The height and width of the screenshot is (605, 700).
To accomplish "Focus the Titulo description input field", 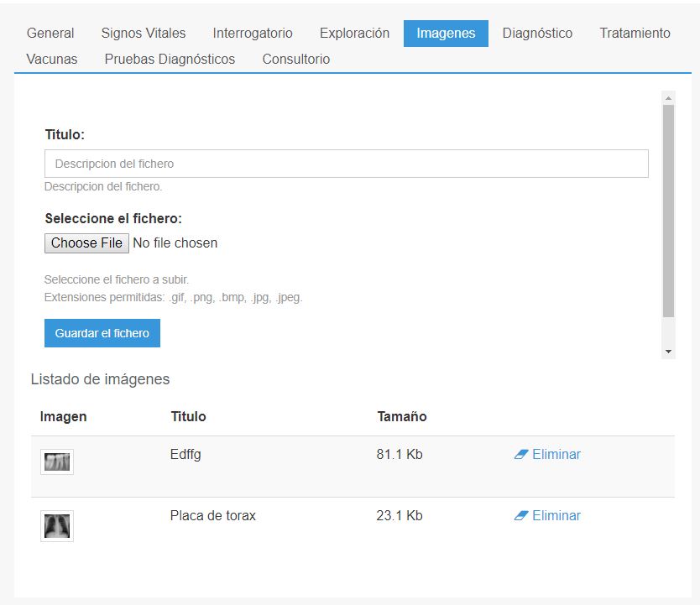I will (347, 164).
